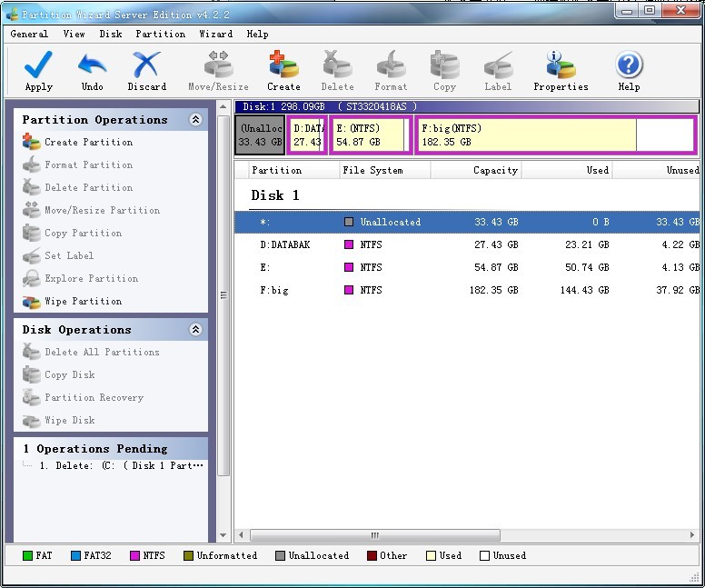Click the Create toolbar icon
The height and width of the screenshot is (588, 705).
[283, 71]
